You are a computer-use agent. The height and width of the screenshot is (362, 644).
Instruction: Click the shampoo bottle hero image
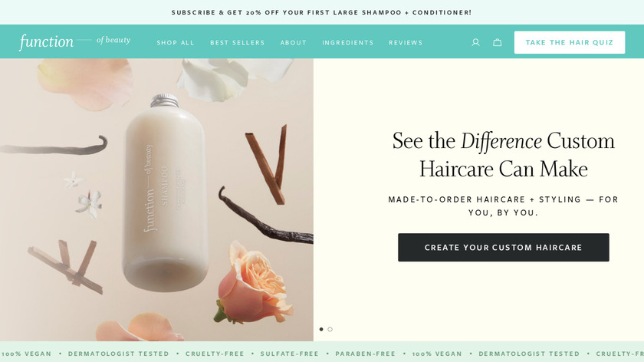(165, 193)
